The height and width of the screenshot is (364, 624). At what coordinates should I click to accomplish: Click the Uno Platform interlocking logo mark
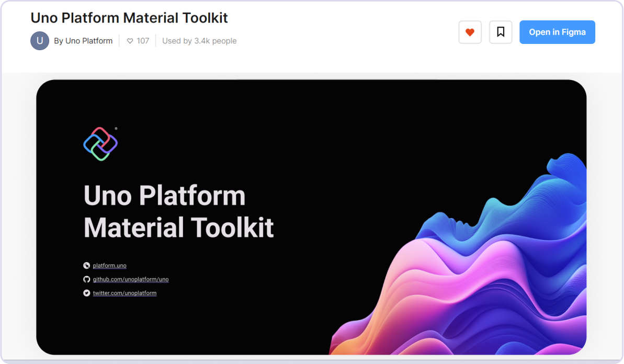point(100,143)
